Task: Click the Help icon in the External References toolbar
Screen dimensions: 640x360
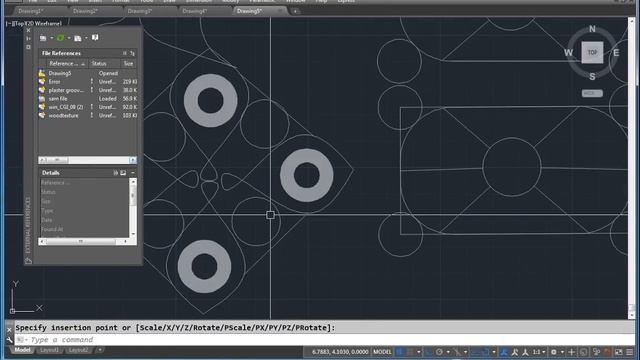Action: [95, 38]
